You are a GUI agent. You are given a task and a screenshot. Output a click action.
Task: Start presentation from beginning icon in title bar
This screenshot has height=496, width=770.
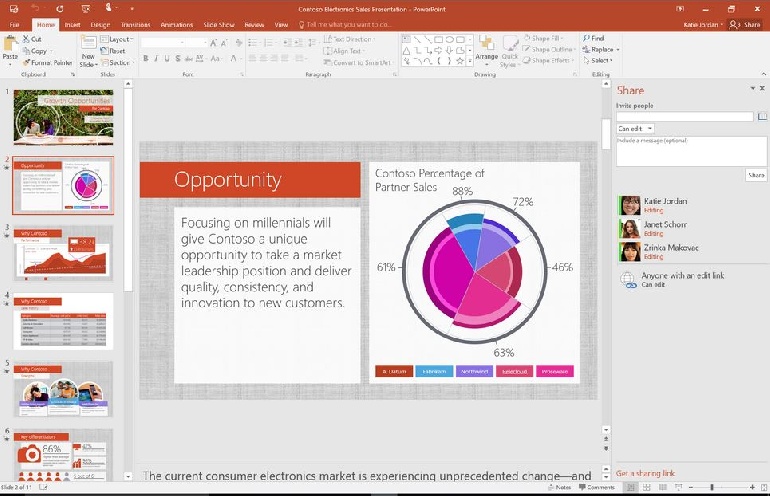[86, 9]
